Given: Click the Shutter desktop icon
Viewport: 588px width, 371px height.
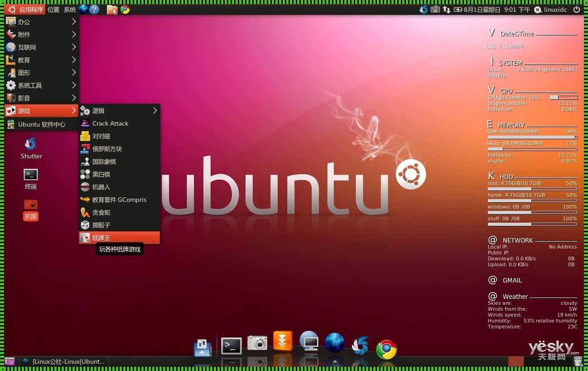Looking at the screenshot, I should 31,148.
